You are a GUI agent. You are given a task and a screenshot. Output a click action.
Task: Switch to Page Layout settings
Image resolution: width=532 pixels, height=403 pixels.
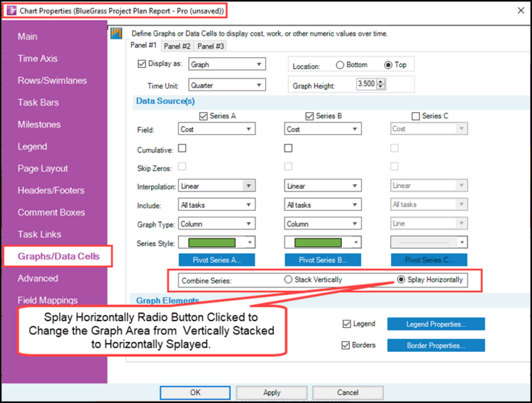pyautogui.click(x=43, y=169)
